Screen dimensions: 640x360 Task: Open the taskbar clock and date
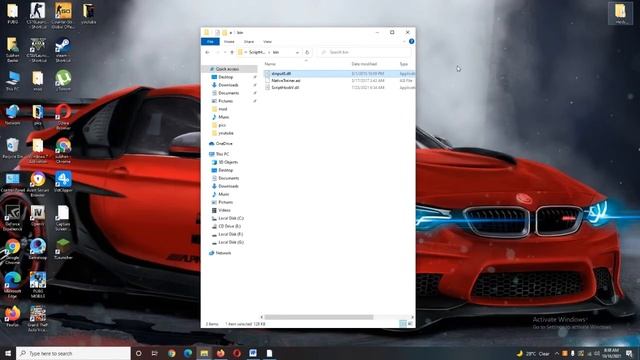point(611,353)
